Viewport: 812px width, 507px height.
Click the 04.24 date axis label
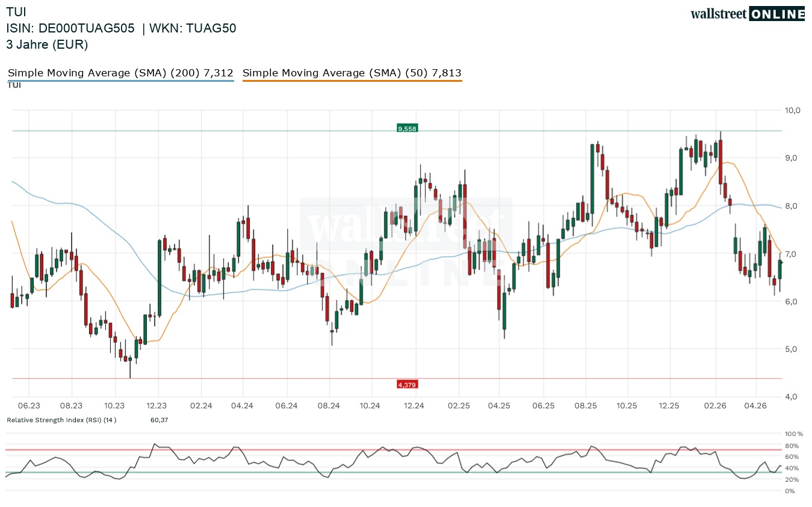tap(242, 406)
